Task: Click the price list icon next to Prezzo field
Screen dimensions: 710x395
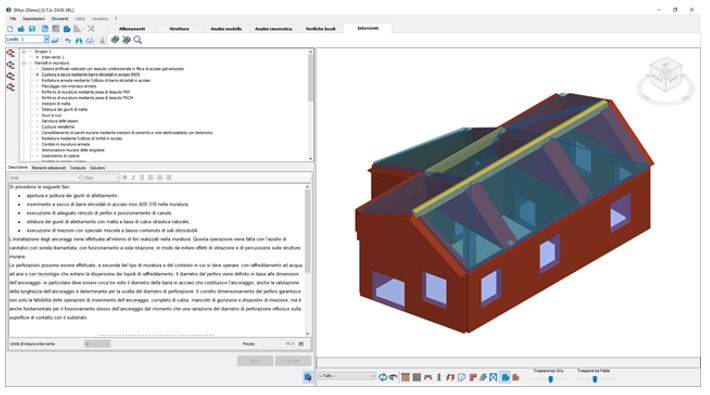Action: point(302,344)
